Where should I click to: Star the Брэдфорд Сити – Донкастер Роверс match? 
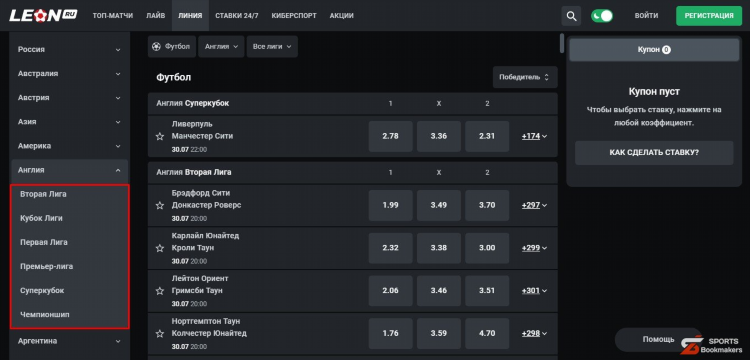click(160, 206)
